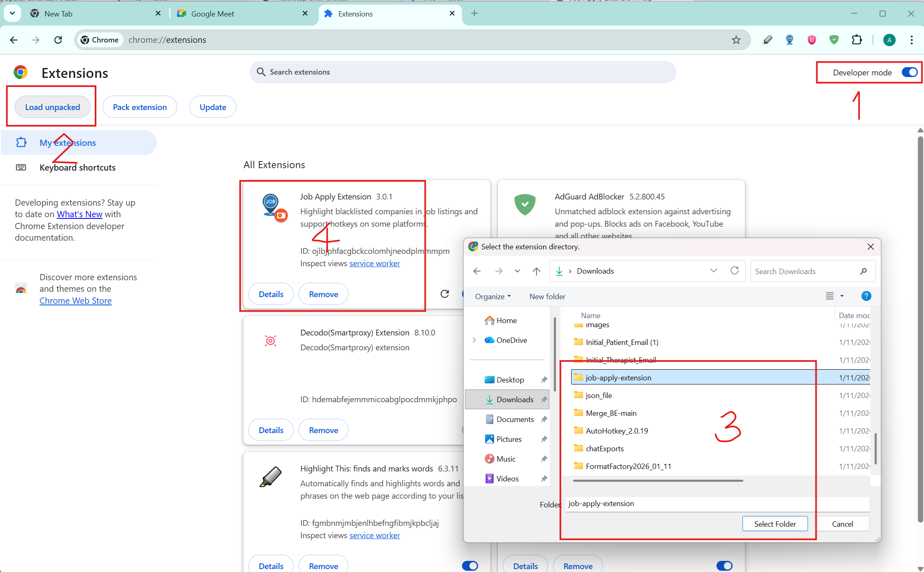This screenshot has width=924, height=572.
Task: Open the help question mark in the folder dialog
Action: [x=866, y=296]
